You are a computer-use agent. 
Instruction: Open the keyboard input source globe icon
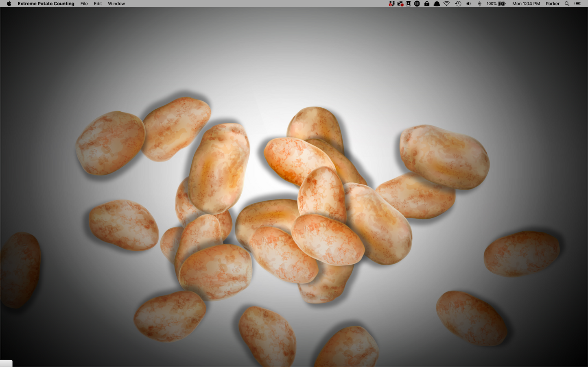point(417,4)
